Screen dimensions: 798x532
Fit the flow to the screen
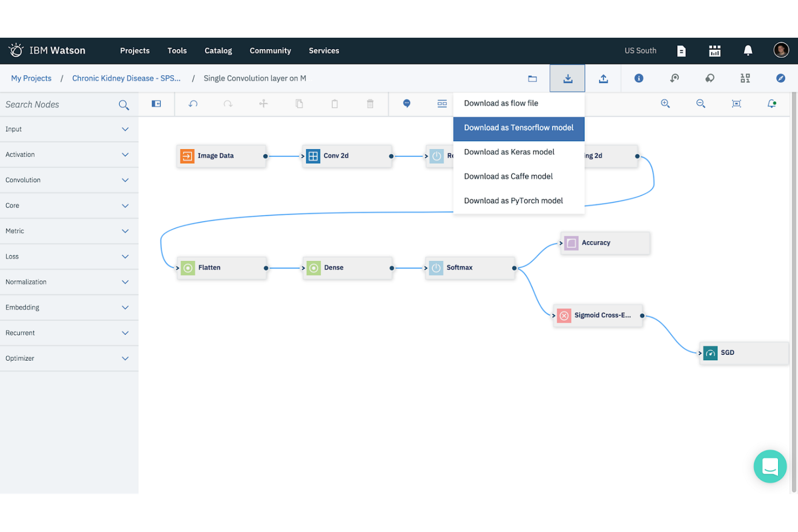tap(736, 103)
